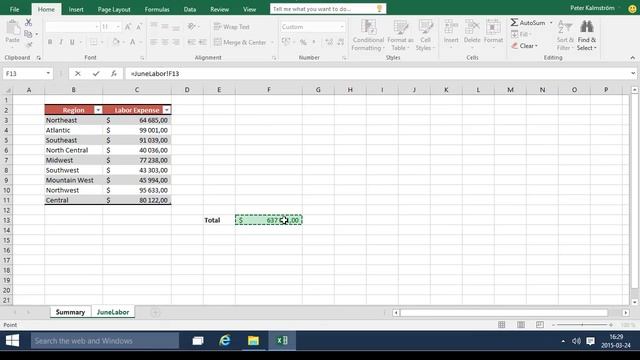Toggle Bold formatting button
The image size is (640, 360).
point(50,42)
